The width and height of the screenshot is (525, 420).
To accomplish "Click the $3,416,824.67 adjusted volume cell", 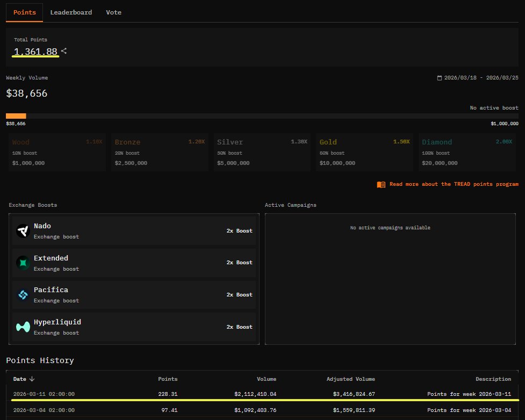I will (354, 394).
